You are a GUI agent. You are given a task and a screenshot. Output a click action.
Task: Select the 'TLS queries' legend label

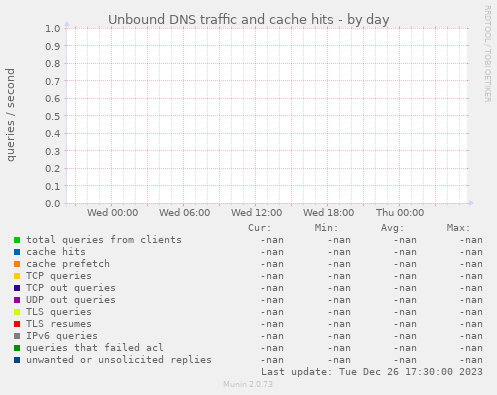(59, 312)
